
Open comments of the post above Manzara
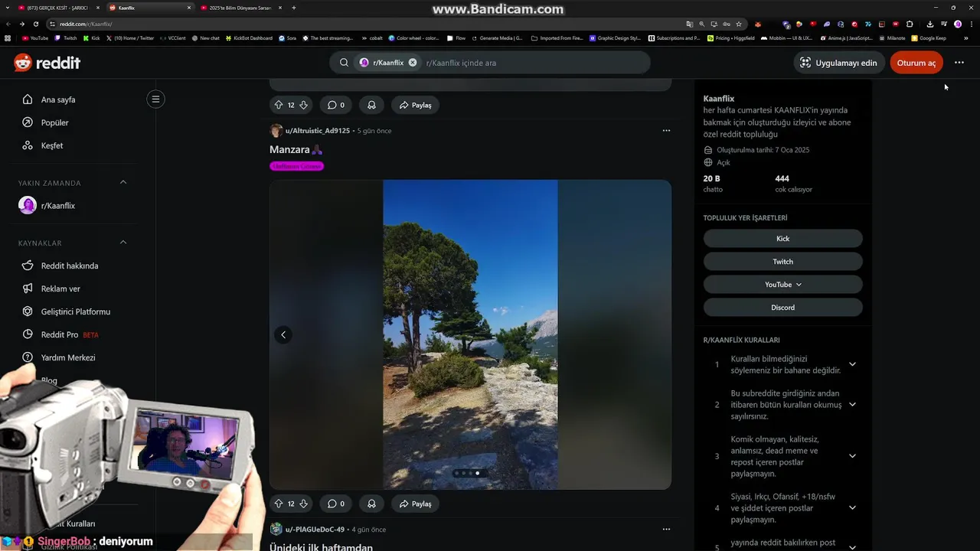coord(336,105)
